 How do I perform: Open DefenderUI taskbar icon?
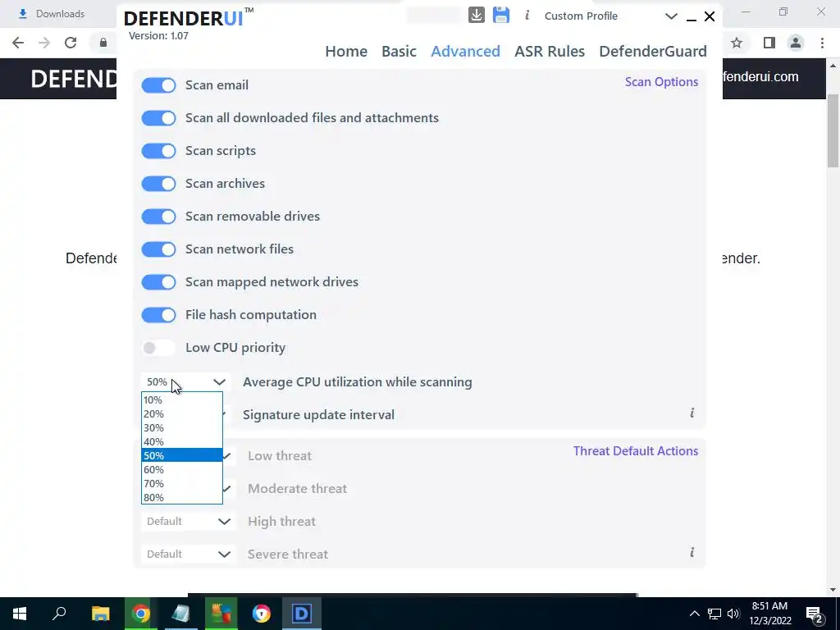point(302,614)
